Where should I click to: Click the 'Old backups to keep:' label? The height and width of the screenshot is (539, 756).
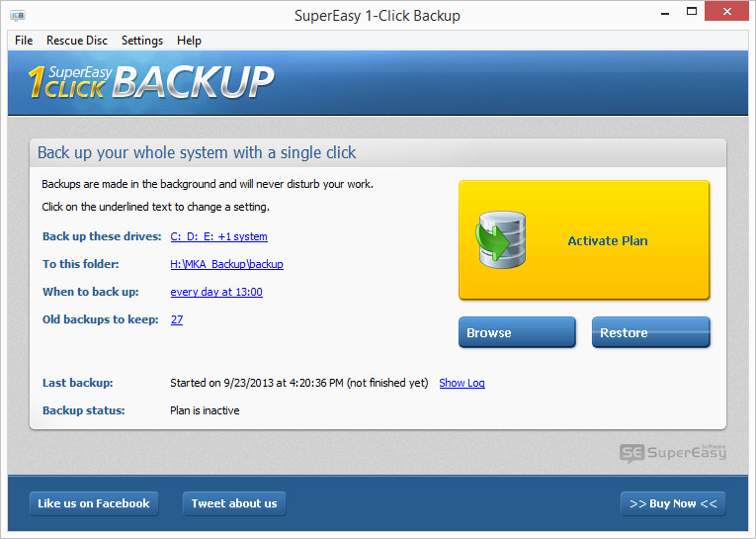[x=100, y=319]
